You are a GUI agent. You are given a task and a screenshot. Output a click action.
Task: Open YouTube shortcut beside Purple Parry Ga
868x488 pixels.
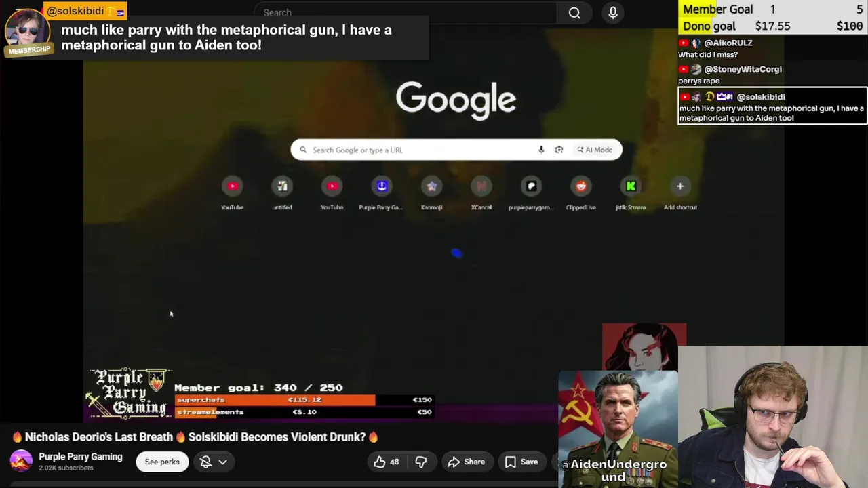[332, 193]
